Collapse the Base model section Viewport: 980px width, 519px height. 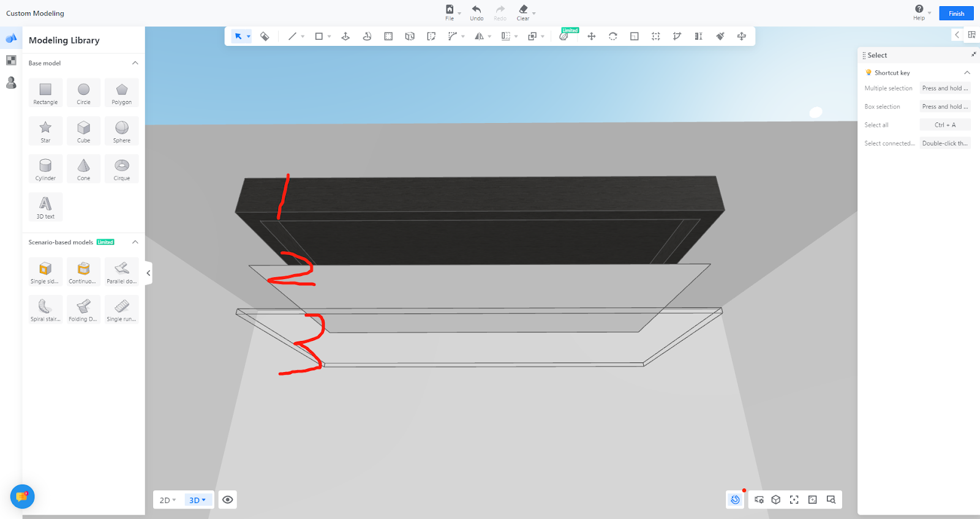tap(135, 63)
